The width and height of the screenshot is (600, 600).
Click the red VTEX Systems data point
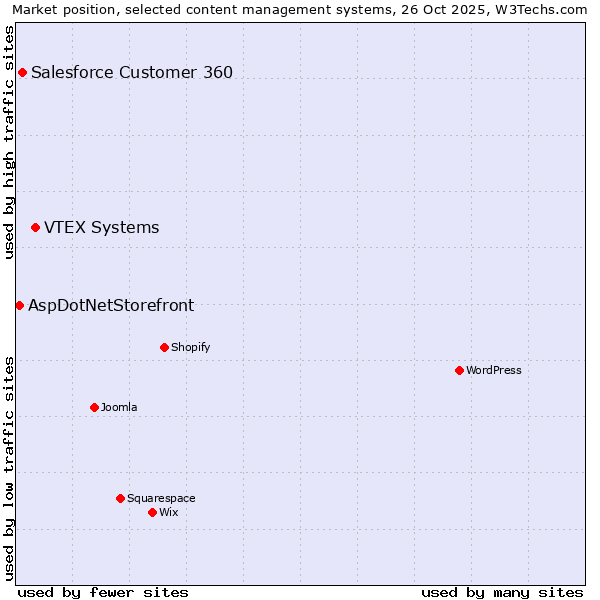pos(35,228)
